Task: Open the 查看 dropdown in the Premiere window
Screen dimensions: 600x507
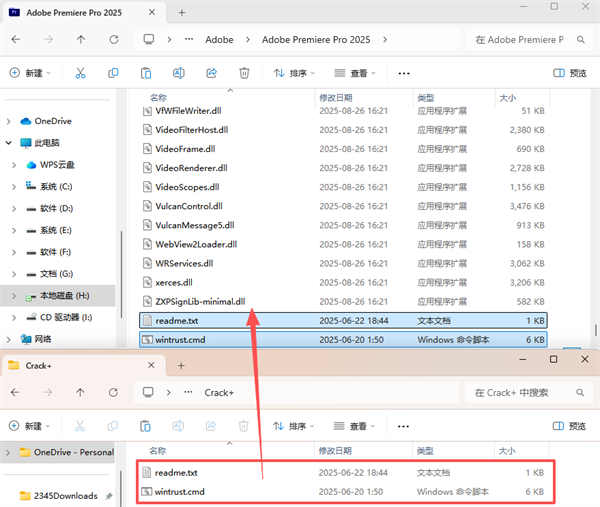Action: pos(355,73)
